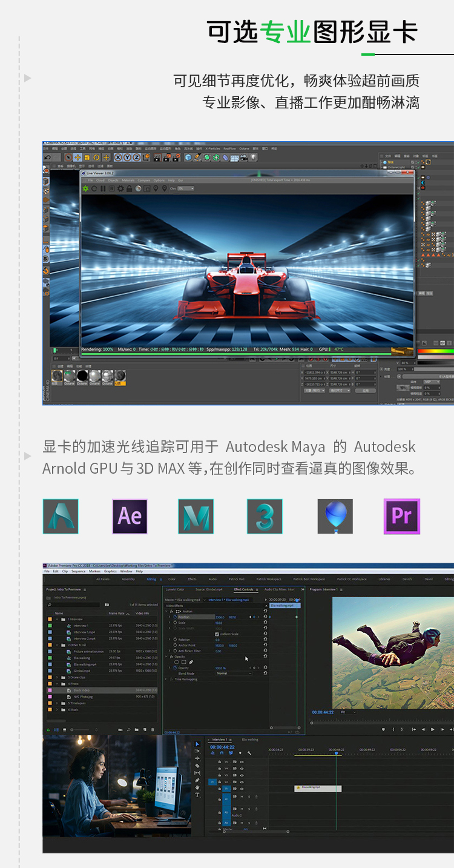This screenshot has width=454, height=868.
Task: Open the Blend Mode Normal dropdown
Action: pos(234,674)
